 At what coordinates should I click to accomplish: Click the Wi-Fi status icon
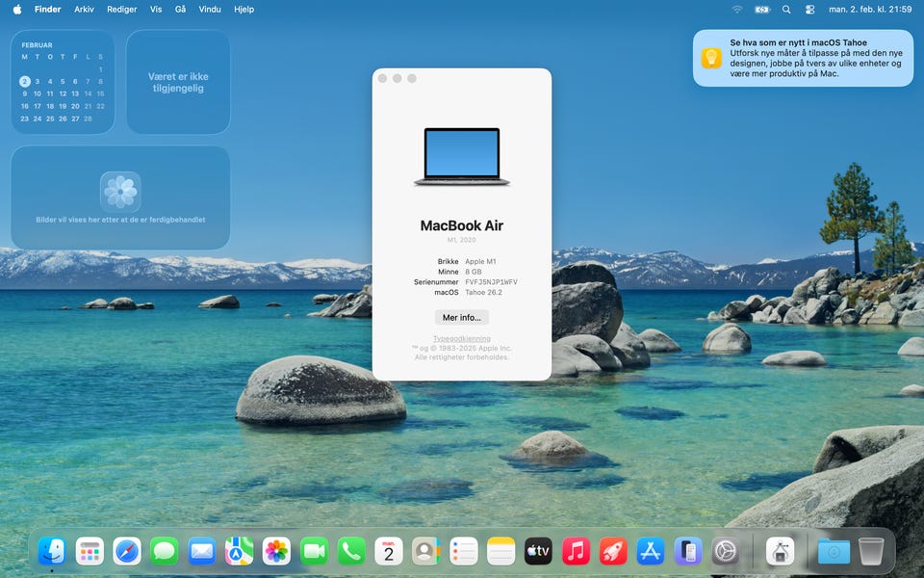[737, 9]
